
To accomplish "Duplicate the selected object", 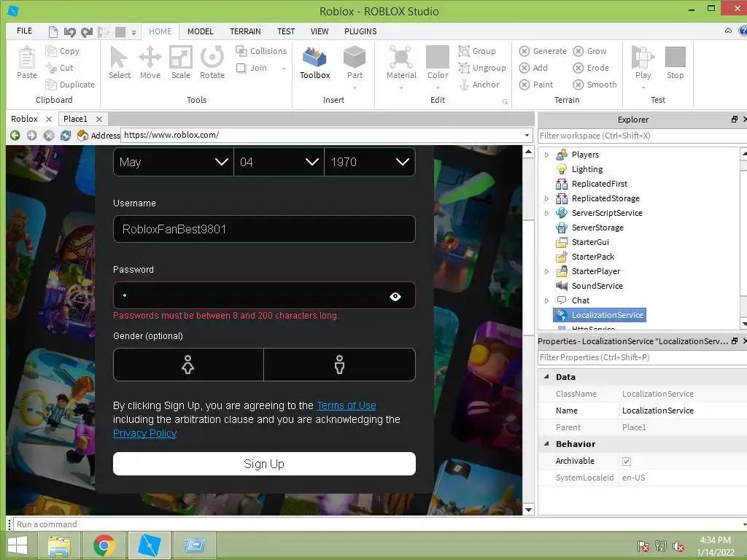I will pos(70,85).
